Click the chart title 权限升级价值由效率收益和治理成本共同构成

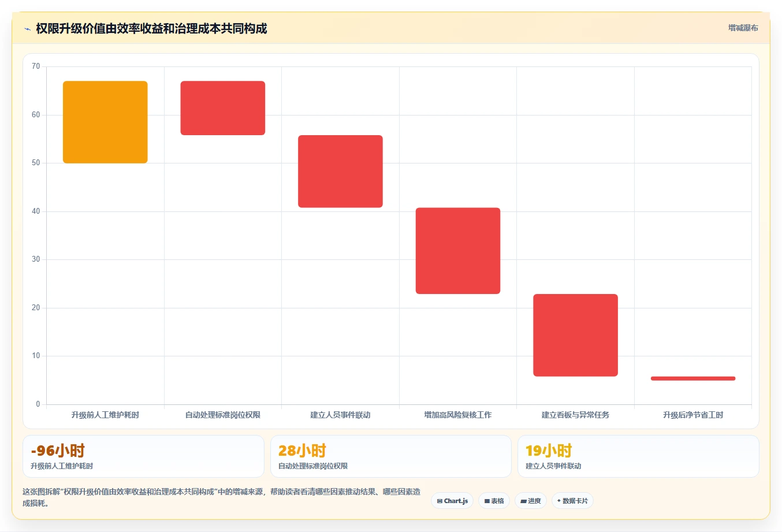(151, 28)
